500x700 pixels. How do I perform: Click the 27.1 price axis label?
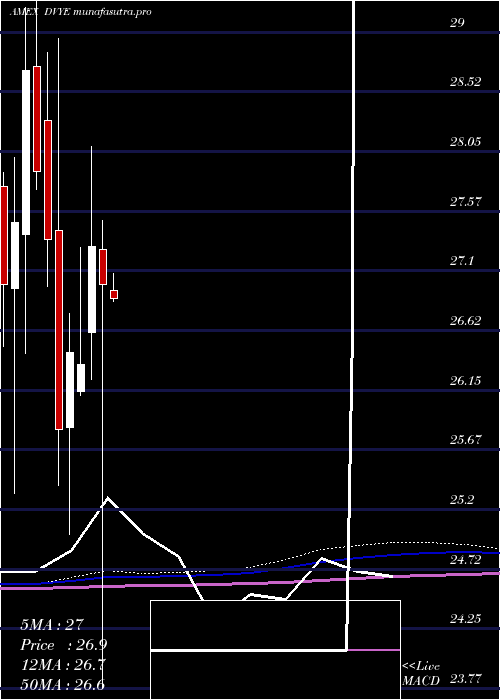462,261
